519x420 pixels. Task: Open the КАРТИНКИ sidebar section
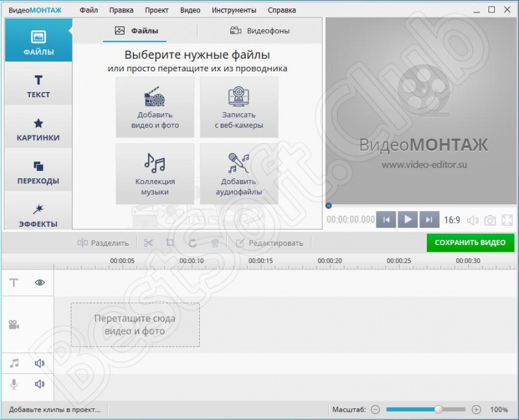(x=38, y=126)
